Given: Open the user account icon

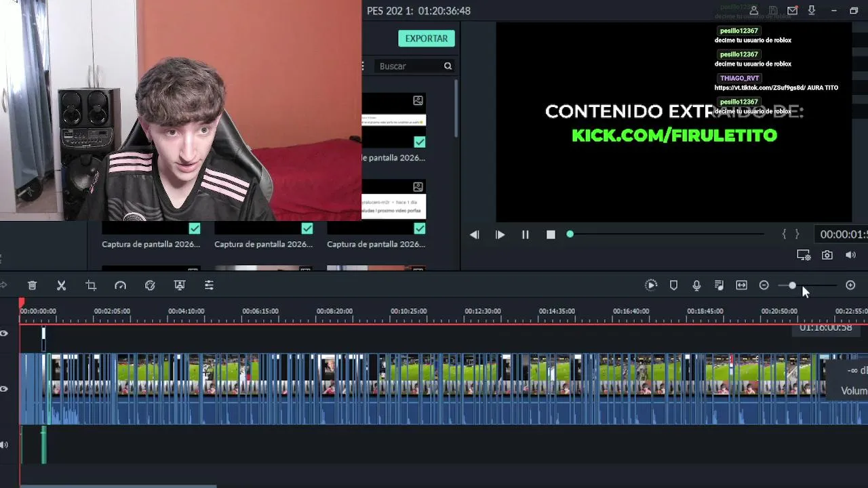Looking at the screenshot, I should [x=754, y=11].
